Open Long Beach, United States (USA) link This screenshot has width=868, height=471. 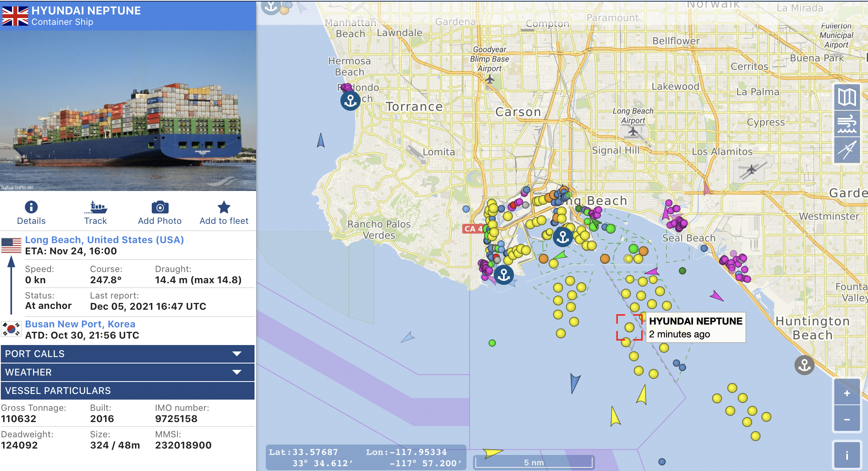pos(104,240)
